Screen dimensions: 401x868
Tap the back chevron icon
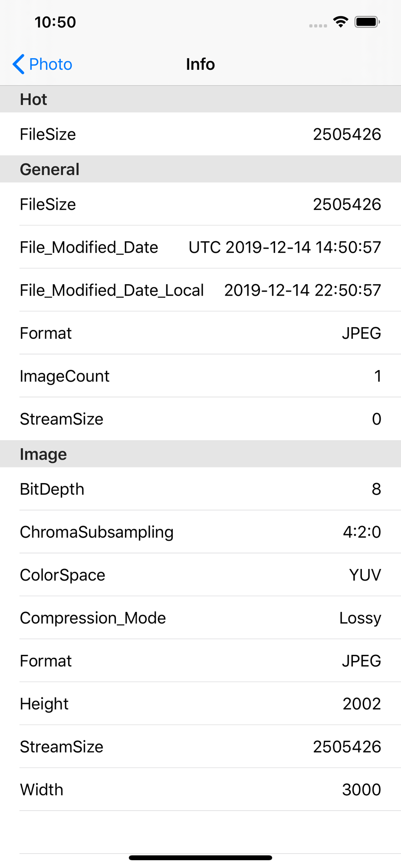click(18, 64)
